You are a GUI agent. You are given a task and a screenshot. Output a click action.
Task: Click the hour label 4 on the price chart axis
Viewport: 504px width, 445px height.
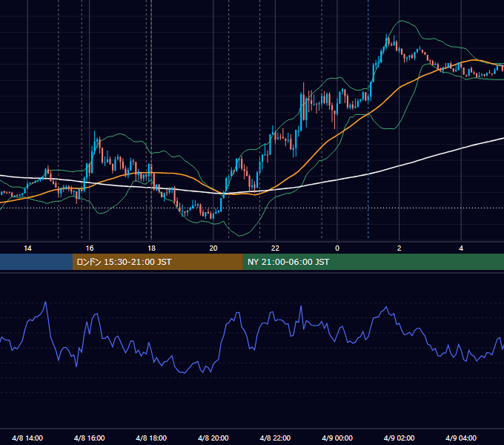(461, 248)
